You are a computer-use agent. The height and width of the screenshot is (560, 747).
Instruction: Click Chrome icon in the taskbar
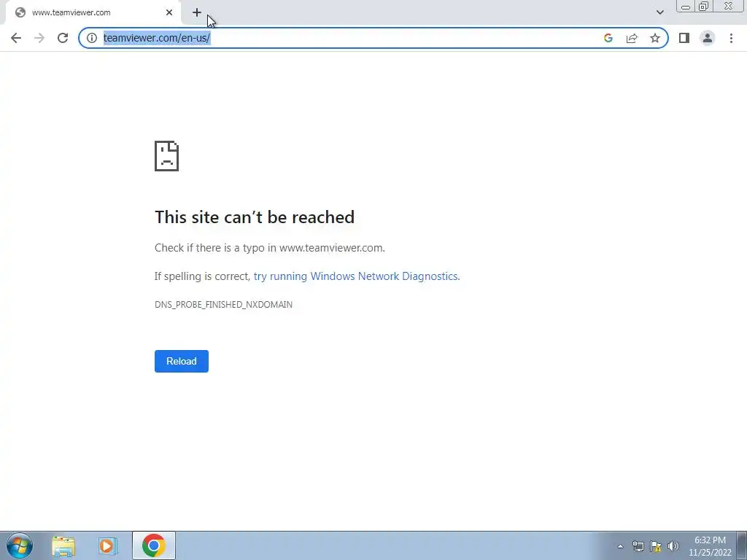click(x=153, y=545)
